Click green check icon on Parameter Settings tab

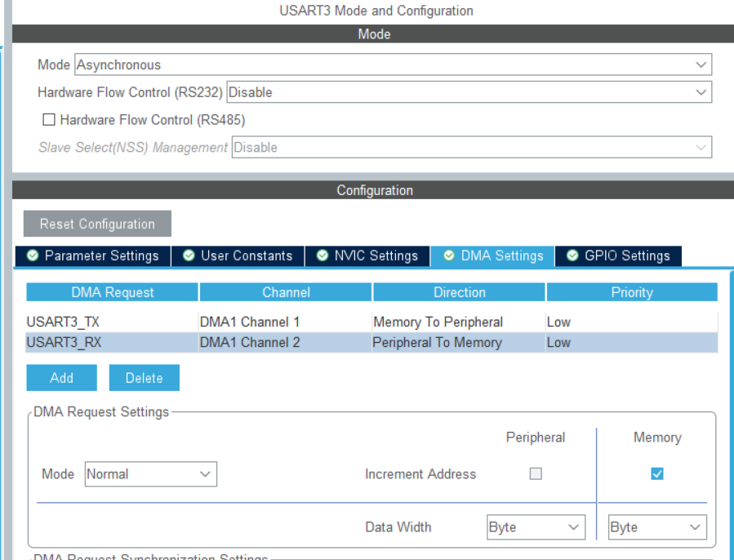(x=33, y=256)
